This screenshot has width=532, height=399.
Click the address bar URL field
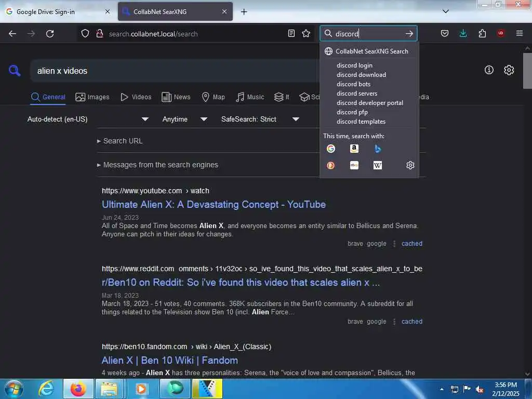tap(195, 34)
